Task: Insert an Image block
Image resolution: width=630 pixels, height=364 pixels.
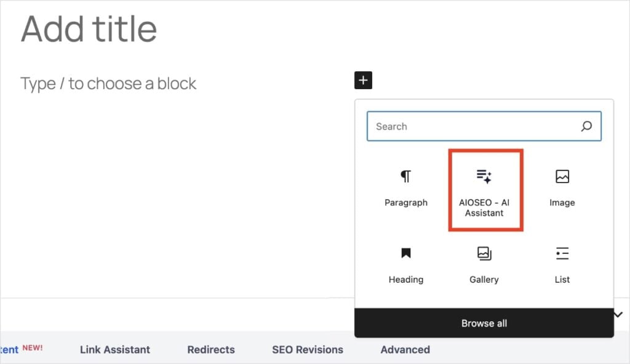Action: [x=562, y=188]
